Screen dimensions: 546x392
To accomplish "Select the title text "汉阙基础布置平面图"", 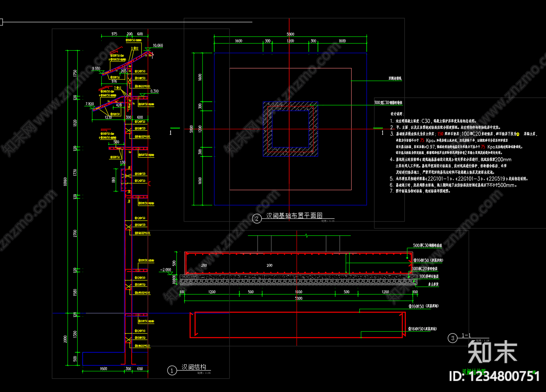I will pos(294,216).
